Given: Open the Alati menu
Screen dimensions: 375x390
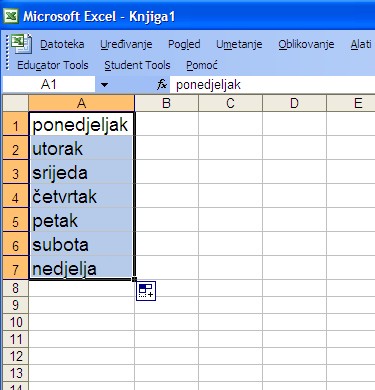Looking at the screenshot, I should coord(361,44).
